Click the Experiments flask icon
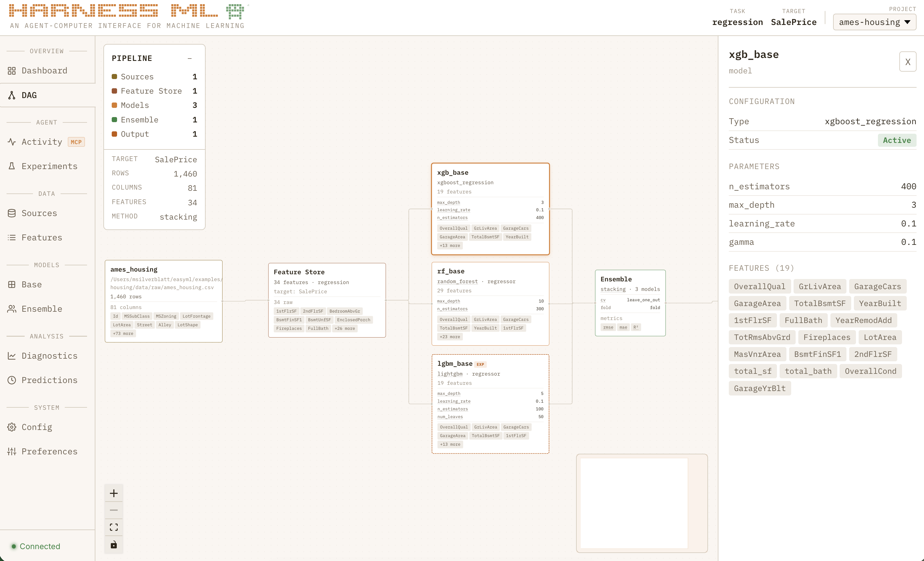 point(12,166)
